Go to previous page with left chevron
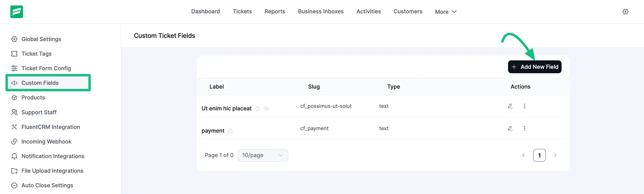Image resolution: width=644 pixels, height=194 pixels. click(x=523, y=155)
